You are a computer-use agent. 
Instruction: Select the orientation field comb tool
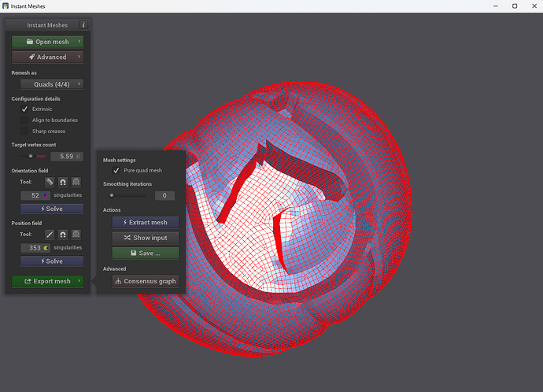50,182
